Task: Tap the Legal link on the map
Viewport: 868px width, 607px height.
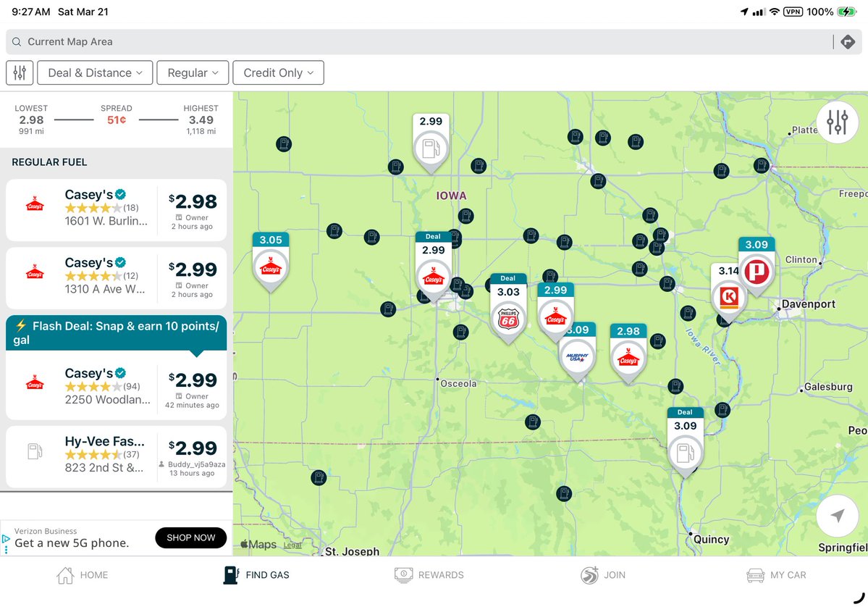Action: 292,545
